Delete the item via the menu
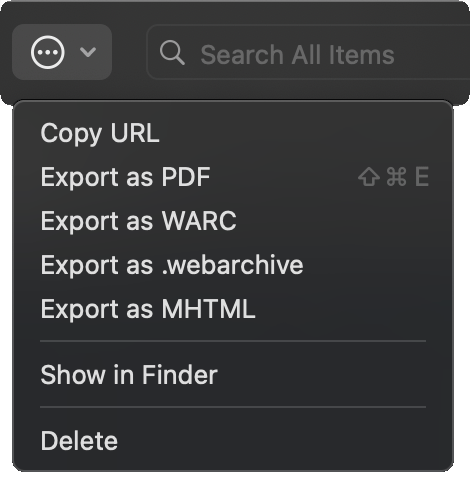Image resolution: width=470 pixels, height=482 pixels. [x=233, y=441]
